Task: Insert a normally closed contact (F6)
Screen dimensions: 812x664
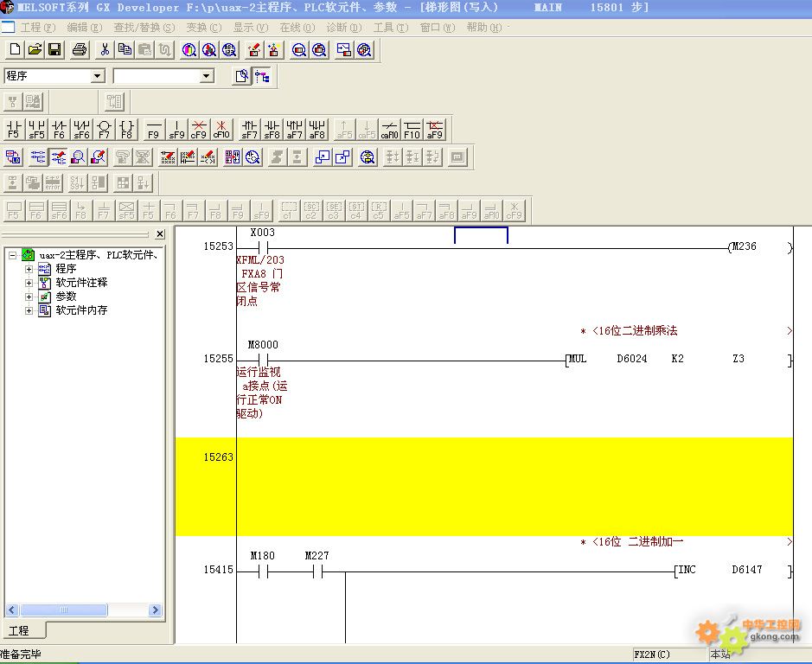Action: (59, 130)
